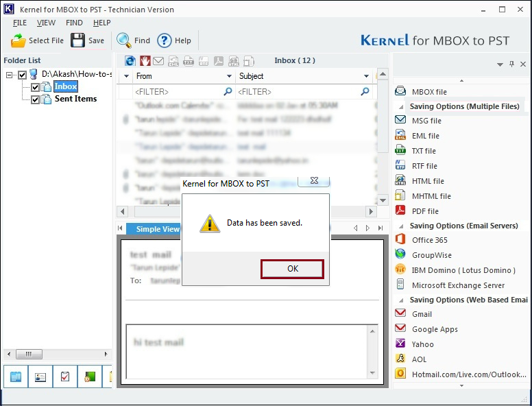Click the Google Apps envelope icon

coord(400,328)
